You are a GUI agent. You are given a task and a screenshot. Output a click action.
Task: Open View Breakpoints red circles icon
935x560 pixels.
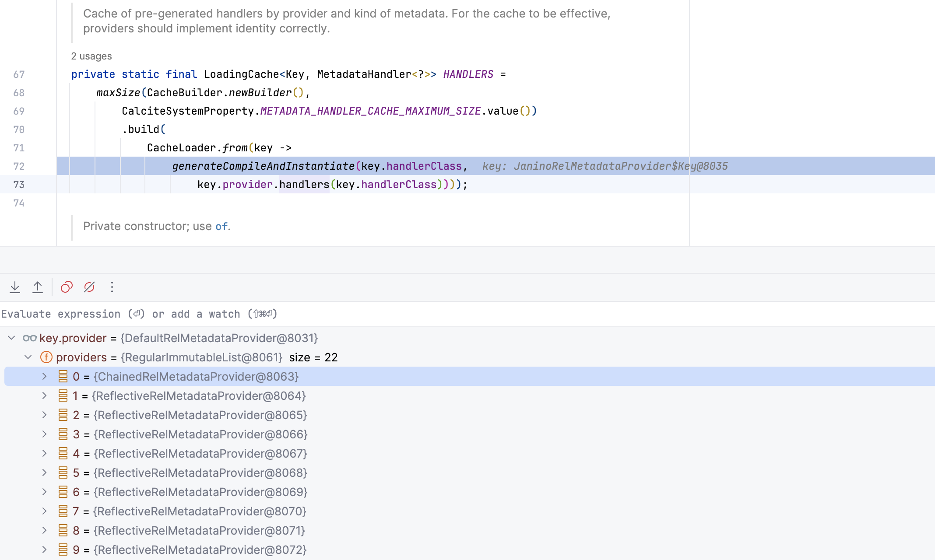67,287
